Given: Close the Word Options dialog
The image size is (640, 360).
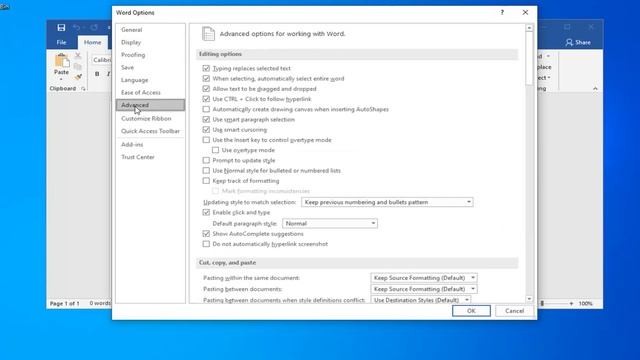Looking at the screenshot, I should (525, 12).
